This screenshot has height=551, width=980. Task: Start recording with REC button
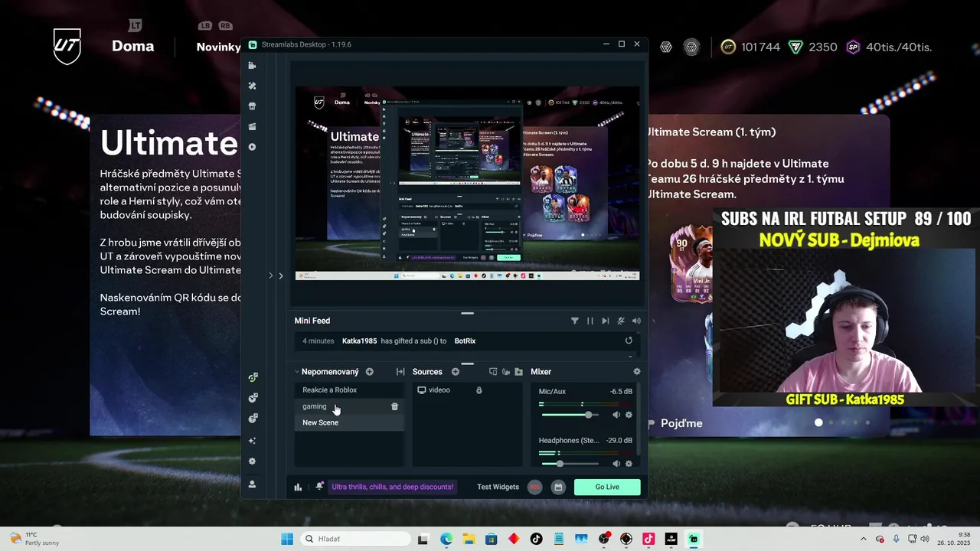click(x=535, y=487)
